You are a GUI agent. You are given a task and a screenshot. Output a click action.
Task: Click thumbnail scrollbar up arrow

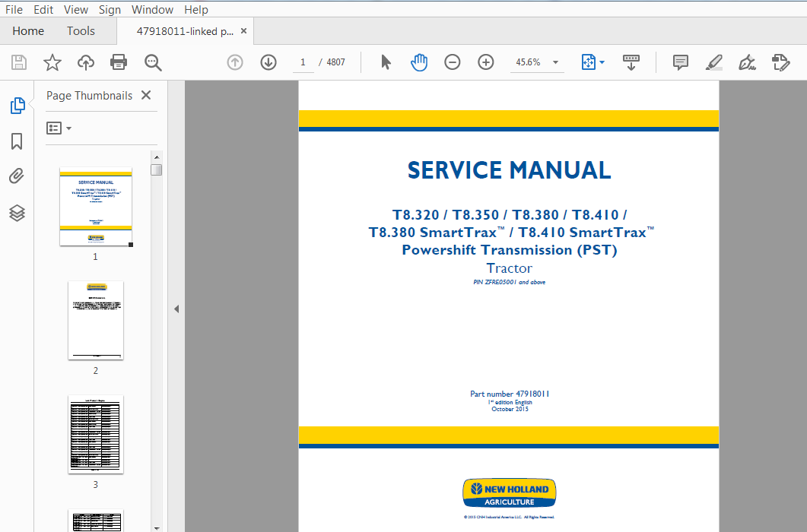click(157, 157)
